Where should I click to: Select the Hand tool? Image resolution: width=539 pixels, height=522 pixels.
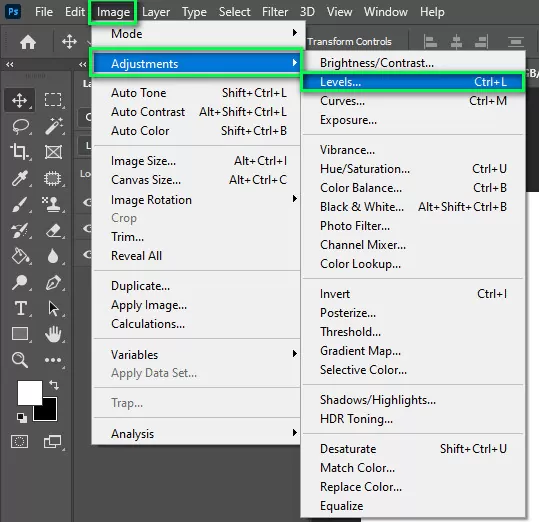(53, 334)
